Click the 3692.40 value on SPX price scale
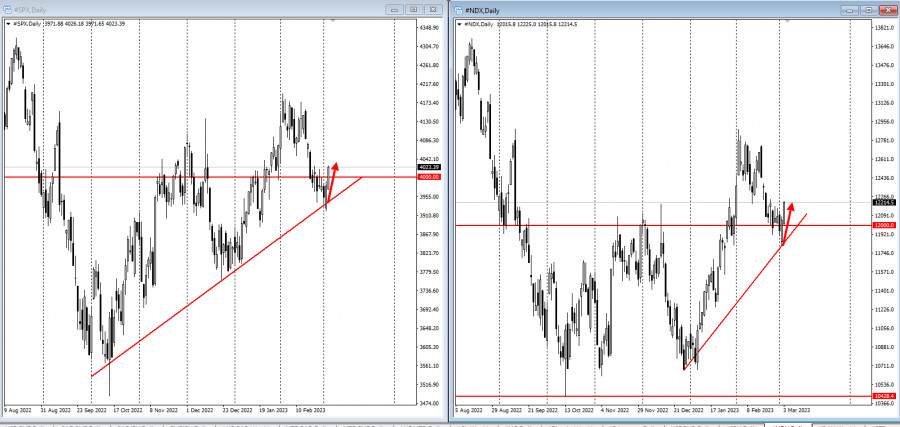This screenshot has width=900, height=427. click(x=430, y=309)
